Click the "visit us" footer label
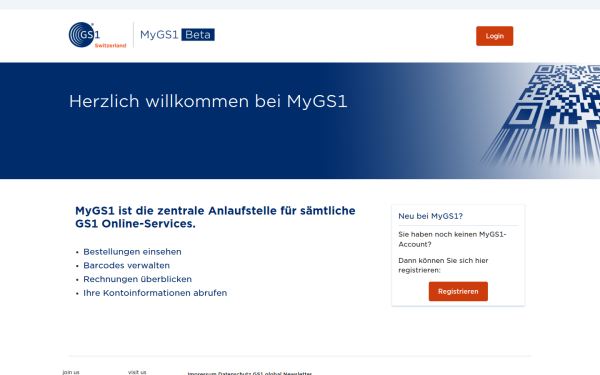This screenshot has height=375, width=600. tap(137, 372)
